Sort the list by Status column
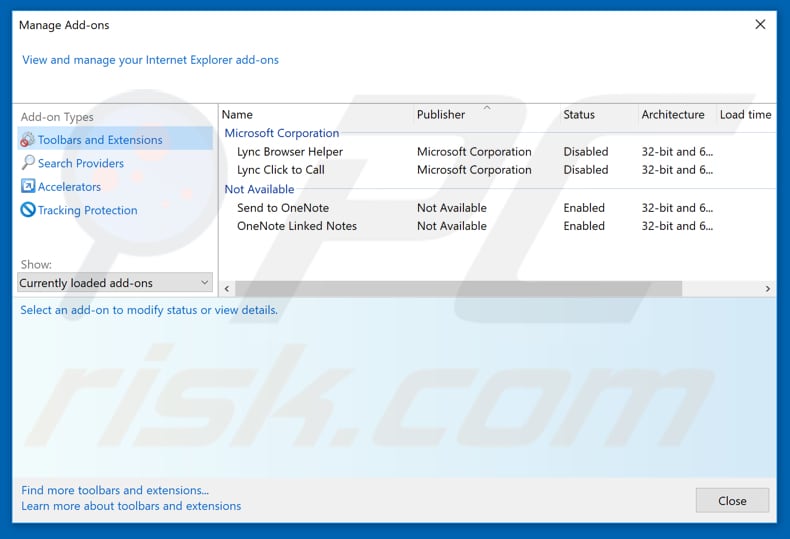The width and height of the screenshot is (790, 539). pyautogui.click(x=579, y=114)
